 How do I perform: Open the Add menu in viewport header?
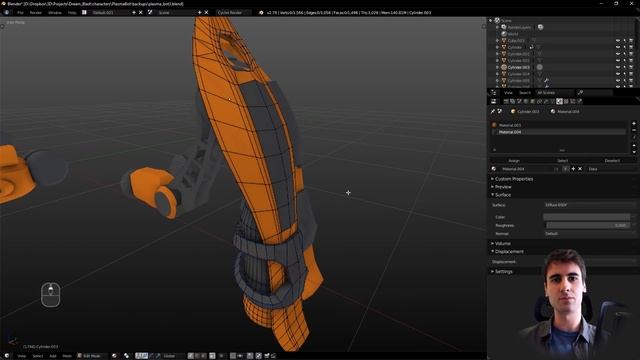(53, 356)
